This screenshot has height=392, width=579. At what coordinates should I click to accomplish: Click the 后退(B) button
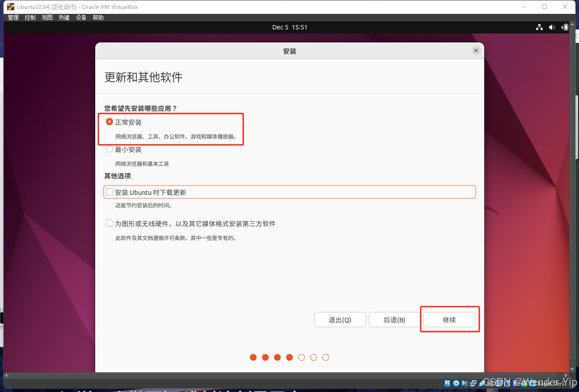click(x=394, y=320)
